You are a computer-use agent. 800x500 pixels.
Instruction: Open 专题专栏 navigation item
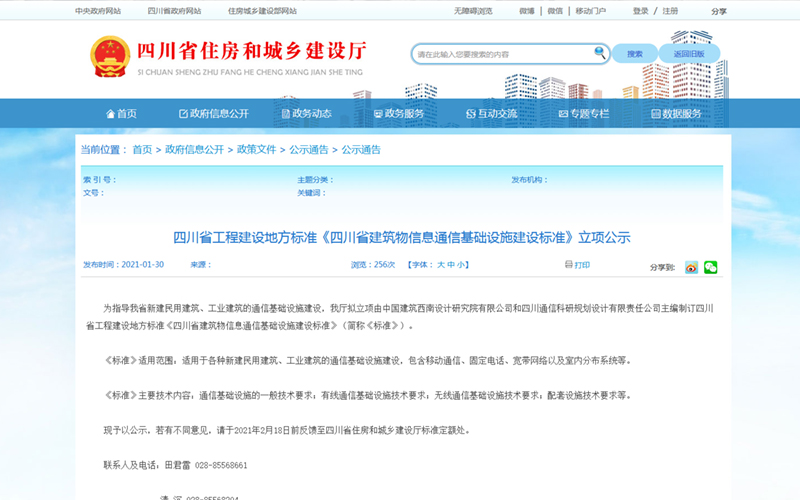pos(584,113)
